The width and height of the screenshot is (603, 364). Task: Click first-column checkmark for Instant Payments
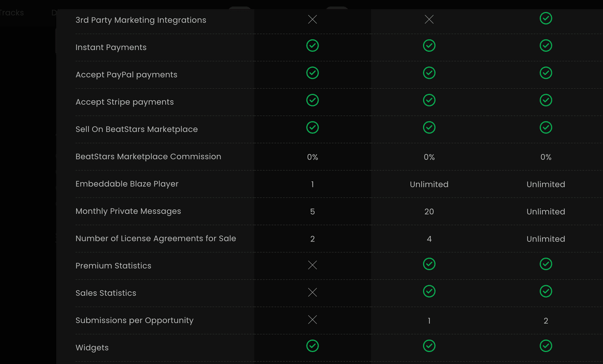point(313,46)
